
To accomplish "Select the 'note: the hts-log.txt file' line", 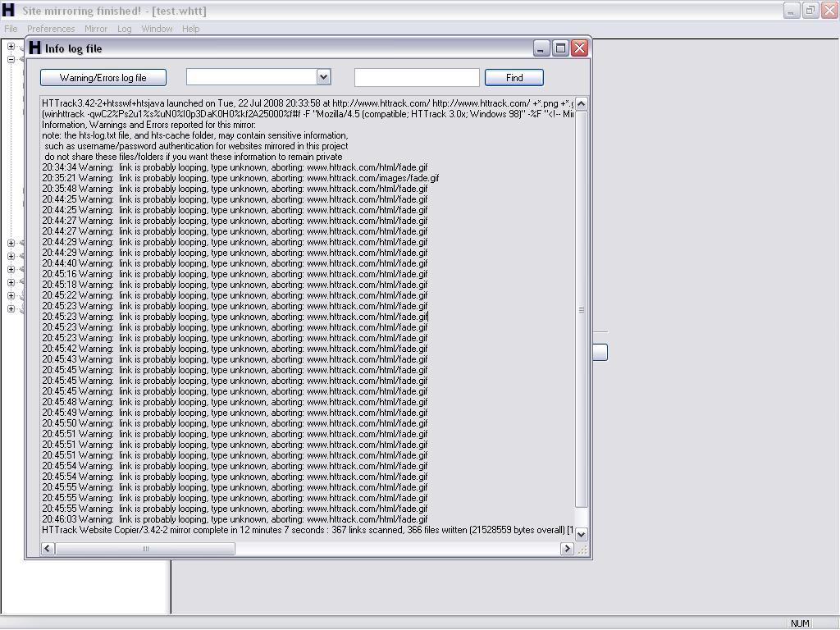I will pyautogui.click(x=195, y=135).
